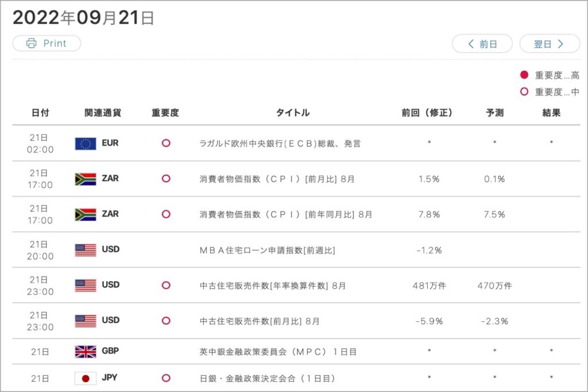Click the 重要度…中 legend text
The width and height of the screenshot is (588, 392).
pyautogui.click(x=557, y=92)
